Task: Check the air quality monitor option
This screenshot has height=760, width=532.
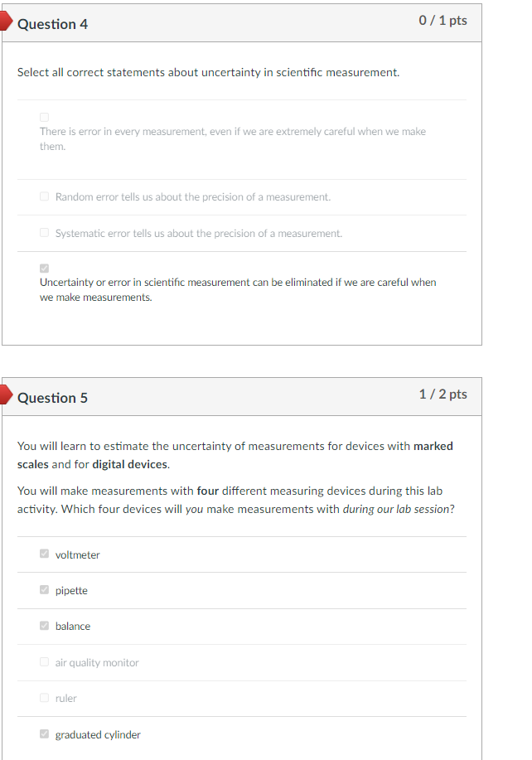Action: pos(44,661)
